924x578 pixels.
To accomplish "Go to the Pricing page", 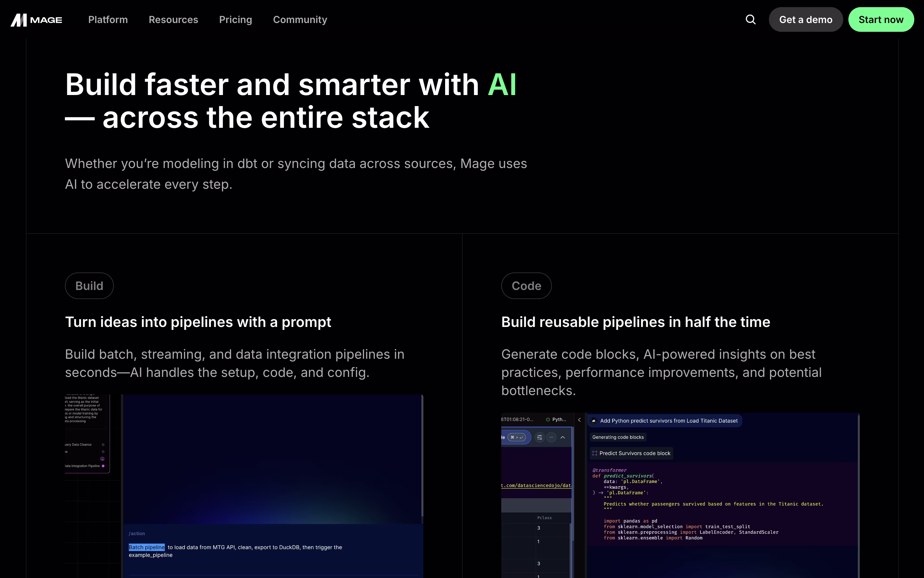I will point(236,19).
